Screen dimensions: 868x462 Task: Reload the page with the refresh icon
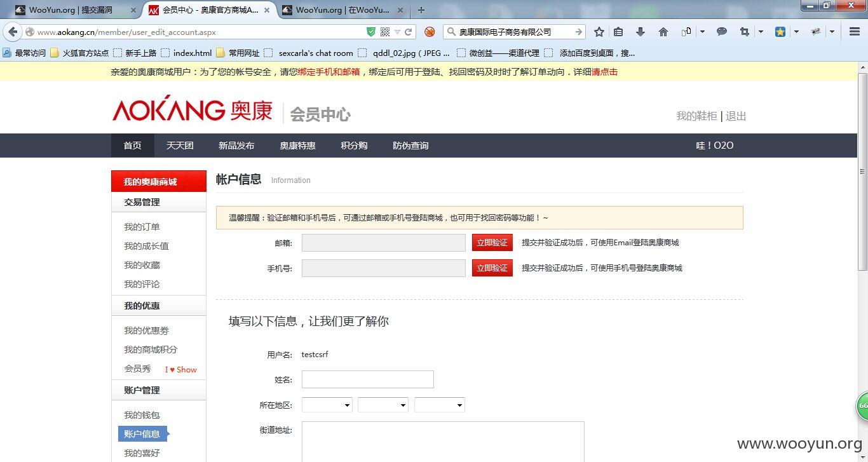click(409, 32)
